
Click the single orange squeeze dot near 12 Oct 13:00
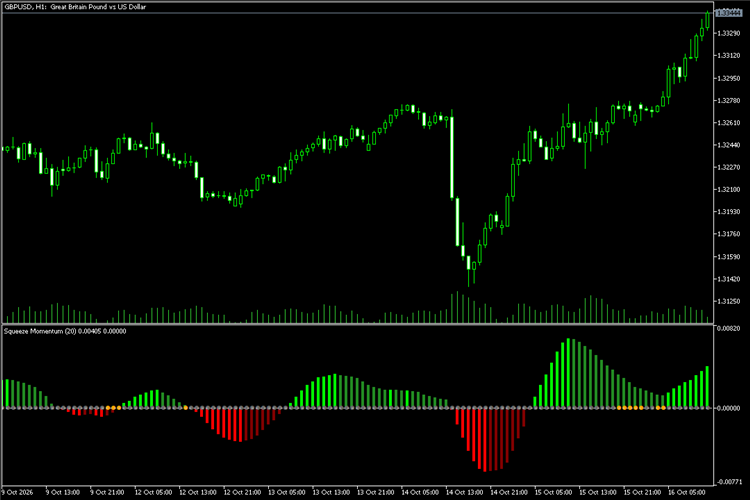tap(186, 408)
